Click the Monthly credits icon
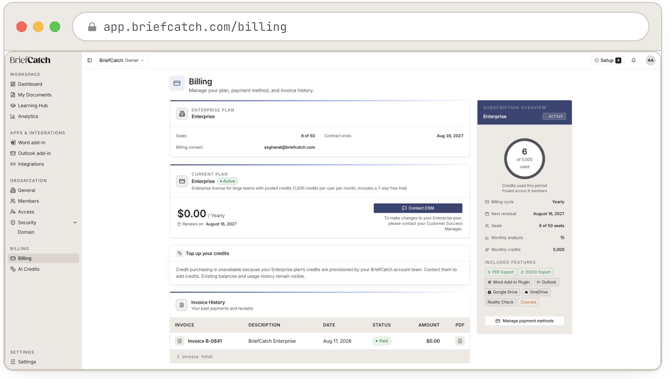670x379 pixels. point(487,250)
